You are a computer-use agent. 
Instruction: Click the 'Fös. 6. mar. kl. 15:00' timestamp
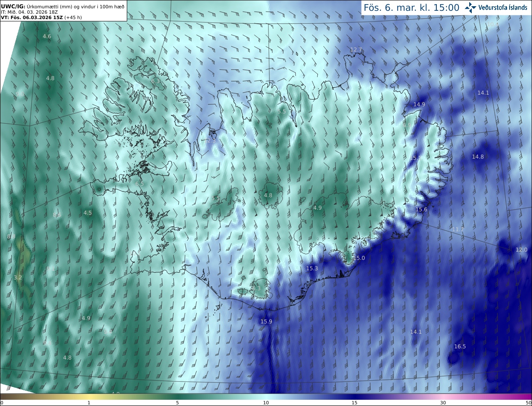point(411,8)
